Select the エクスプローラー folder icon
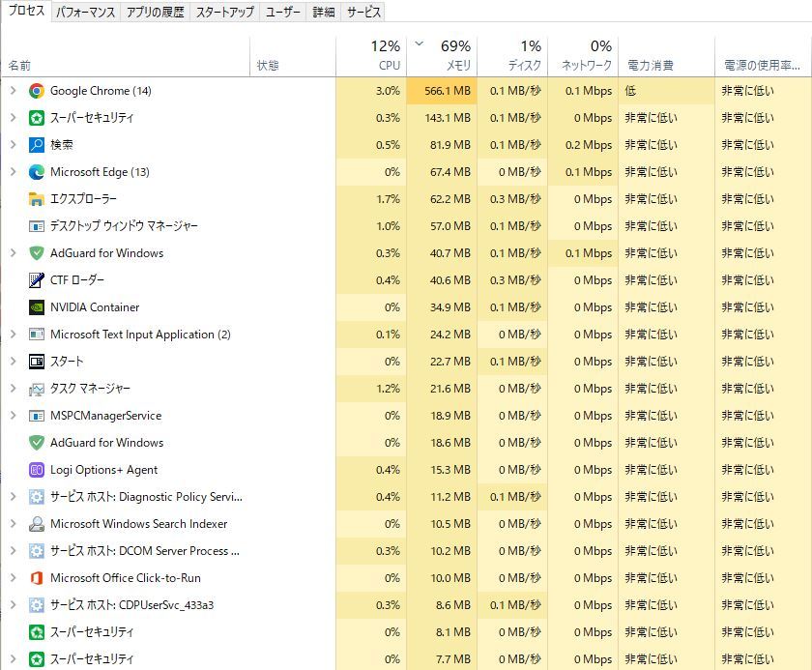This screenshot has height=670, width=812. pyautogui.click(x=37, y=199)
